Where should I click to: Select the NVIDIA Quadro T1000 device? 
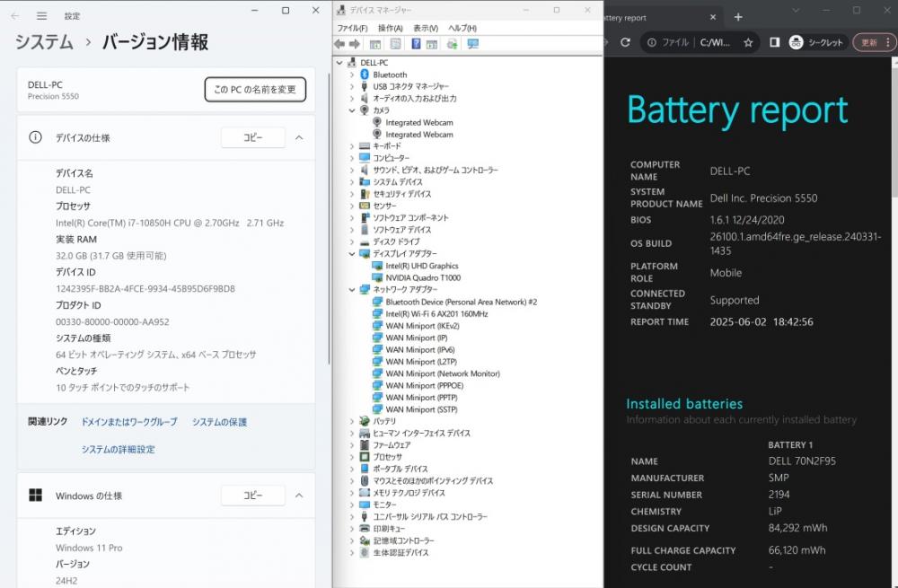tap(423, 277)
